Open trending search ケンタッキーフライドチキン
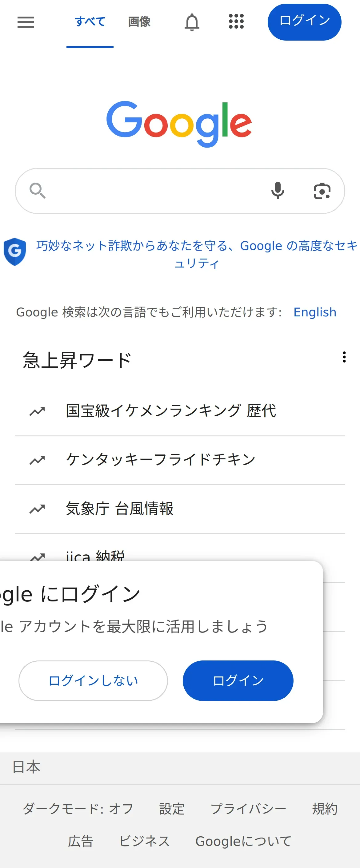The height and width of the screenshot is (868, 360). pos(160,460)
